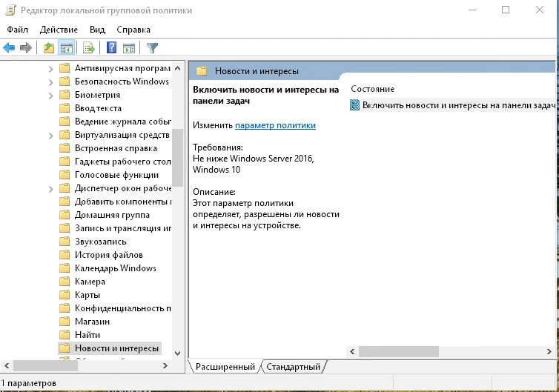Switch to the Расширенный tab
Screen dimensions: 559x392
pyautogui.click(x=225, y=367)
